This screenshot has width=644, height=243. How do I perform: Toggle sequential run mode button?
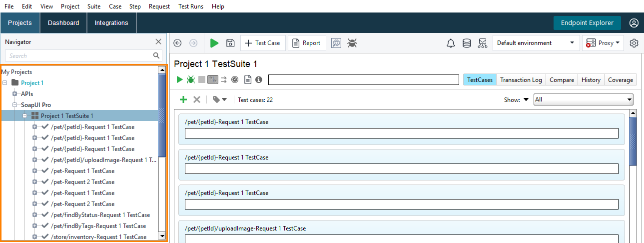click(x=213, y=79)
